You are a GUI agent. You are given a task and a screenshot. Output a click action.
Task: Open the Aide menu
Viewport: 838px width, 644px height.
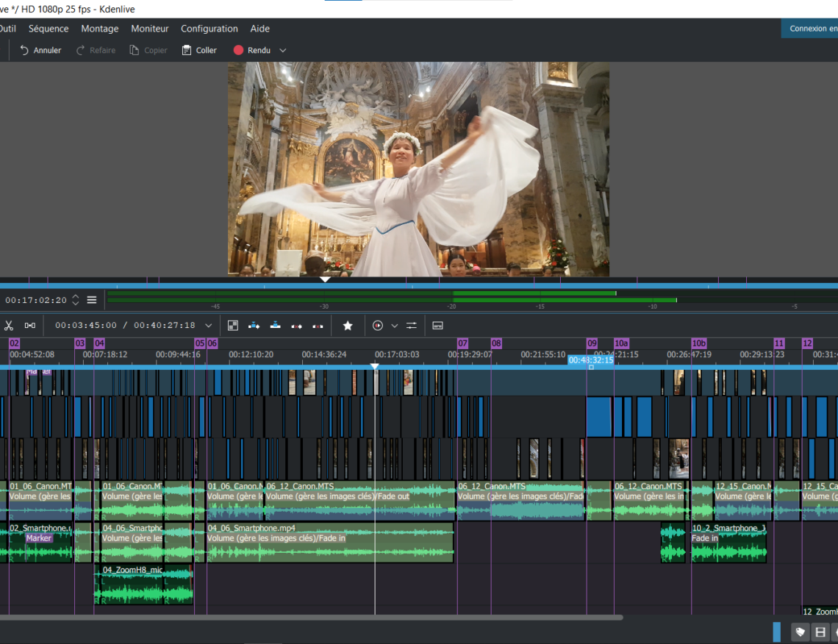259,29
